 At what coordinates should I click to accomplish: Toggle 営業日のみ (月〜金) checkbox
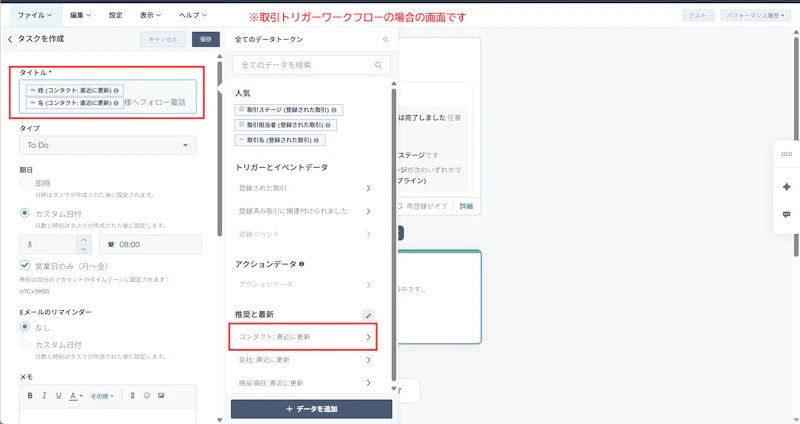[24, 265]
